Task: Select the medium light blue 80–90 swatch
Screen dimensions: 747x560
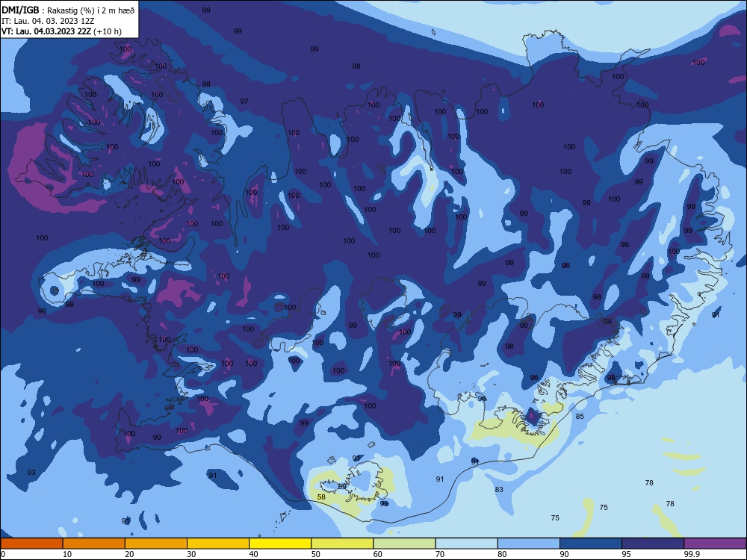Action: [529, 544]
